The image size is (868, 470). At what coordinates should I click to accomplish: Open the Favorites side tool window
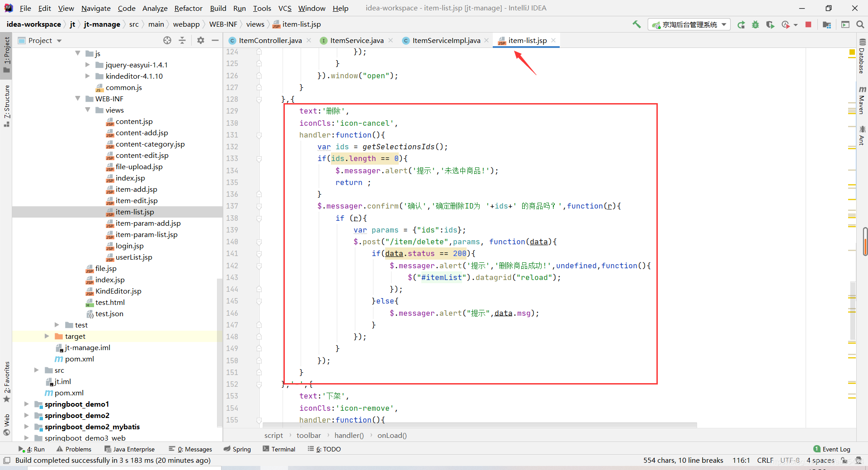click(x=7, y=381)
